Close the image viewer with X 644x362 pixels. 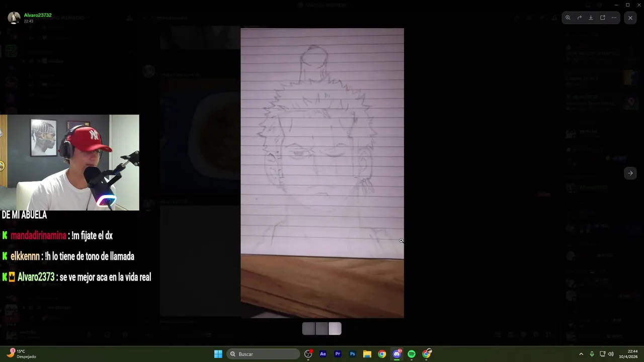click(x=630, y=18)
